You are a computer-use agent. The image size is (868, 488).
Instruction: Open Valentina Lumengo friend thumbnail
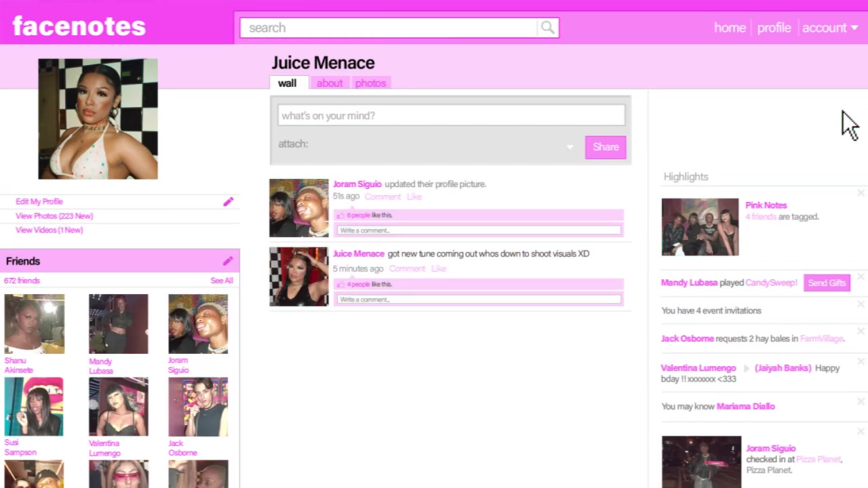tap(118, 407)
